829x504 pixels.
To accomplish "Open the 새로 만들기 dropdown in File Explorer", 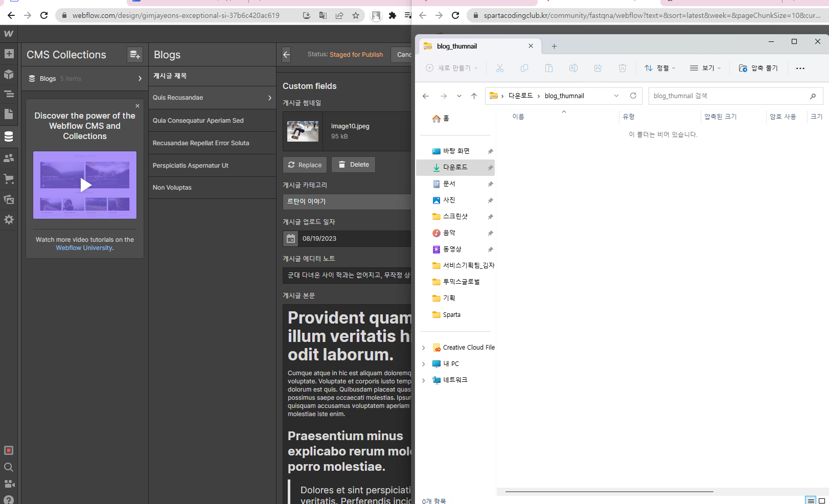I will pyautogui.click(x=452, y=68).
